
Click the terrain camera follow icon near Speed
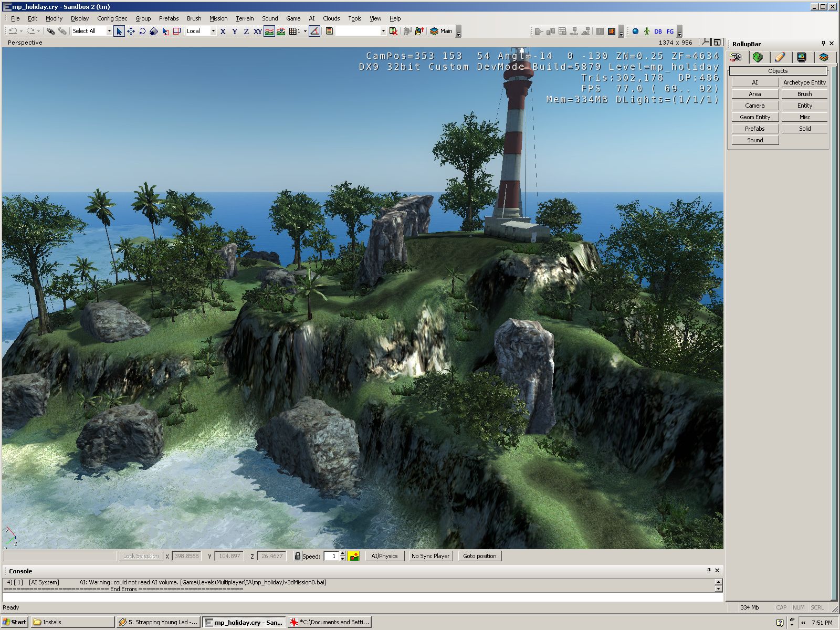354,556
